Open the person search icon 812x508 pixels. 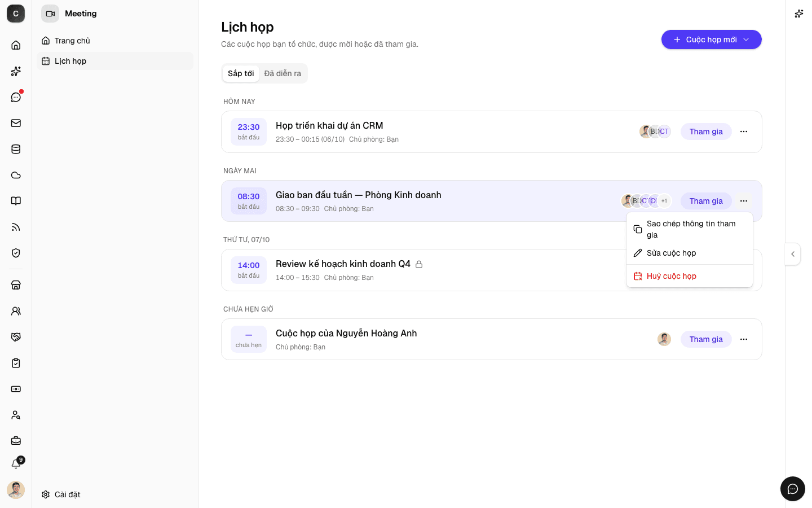(x=16, y=415)
